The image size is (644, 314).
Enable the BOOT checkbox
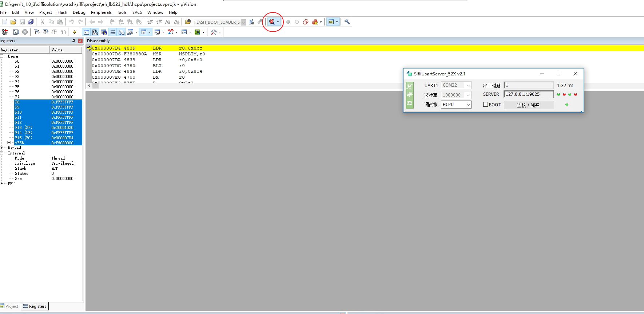tap(485, 105)
